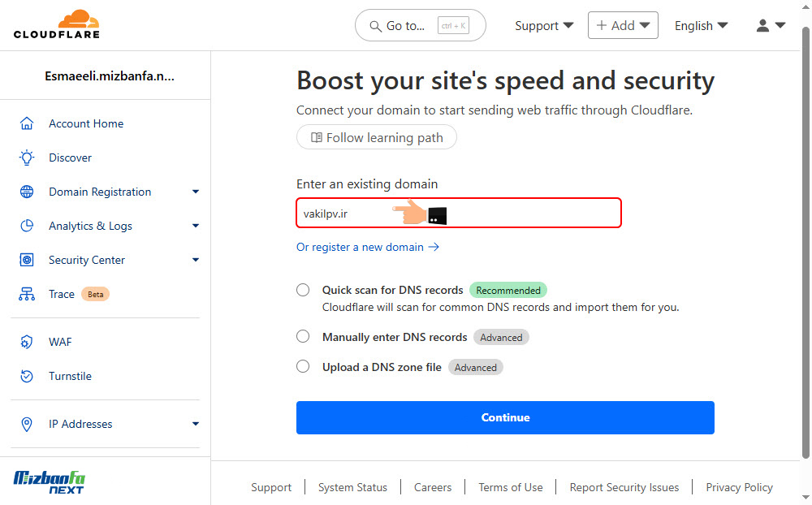
Task: Select Upload a DNS zone file option
Action: click(x=303, y=367)
